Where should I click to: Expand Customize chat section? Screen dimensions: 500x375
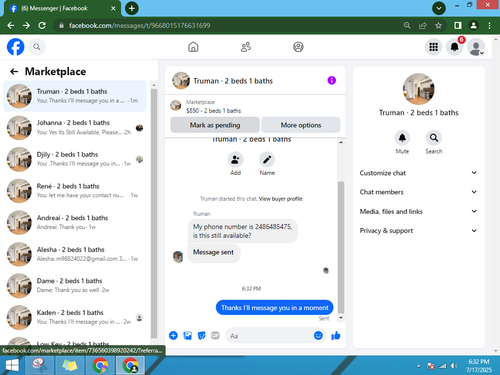418,173
